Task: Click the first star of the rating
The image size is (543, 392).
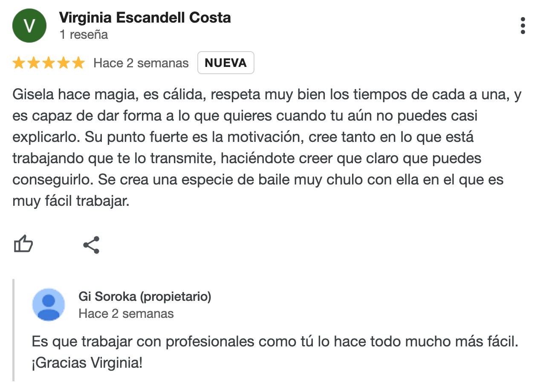Action: click(x=19, y=63)
